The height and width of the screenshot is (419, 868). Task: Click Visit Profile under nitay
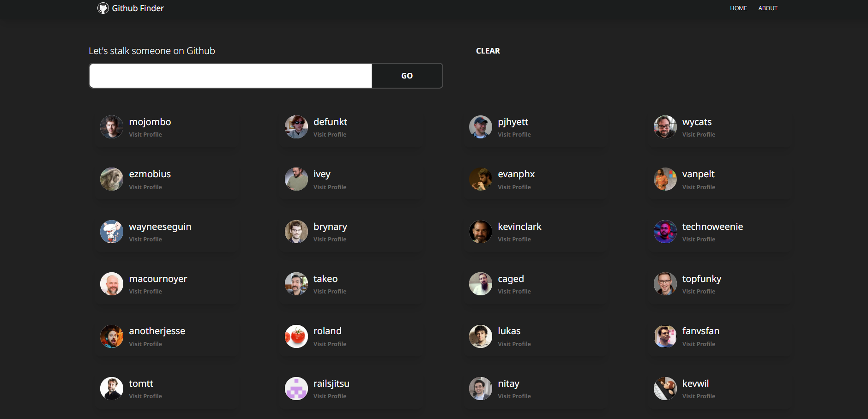coord(514,396)
